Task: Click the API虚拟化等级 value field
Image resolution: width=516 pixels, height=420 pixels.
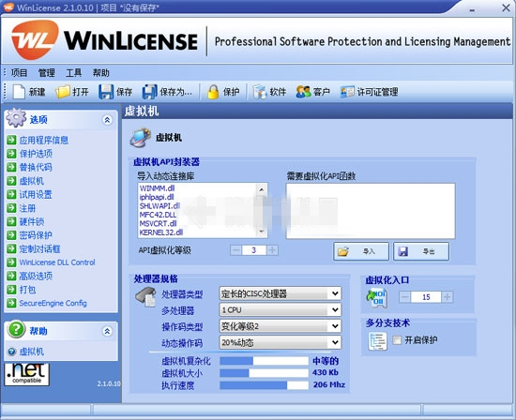Action: click(x=253, y=250)
